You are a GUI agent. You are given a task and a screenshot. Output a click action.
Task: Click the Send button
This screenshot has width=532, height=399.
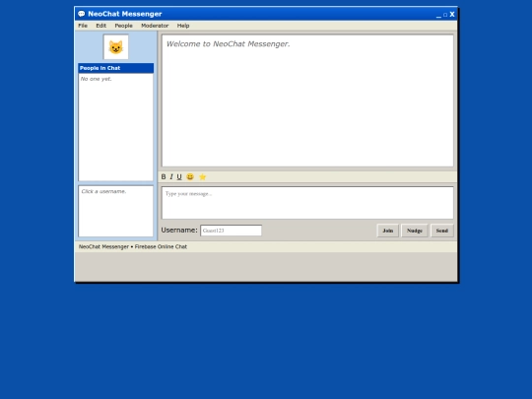442,231
